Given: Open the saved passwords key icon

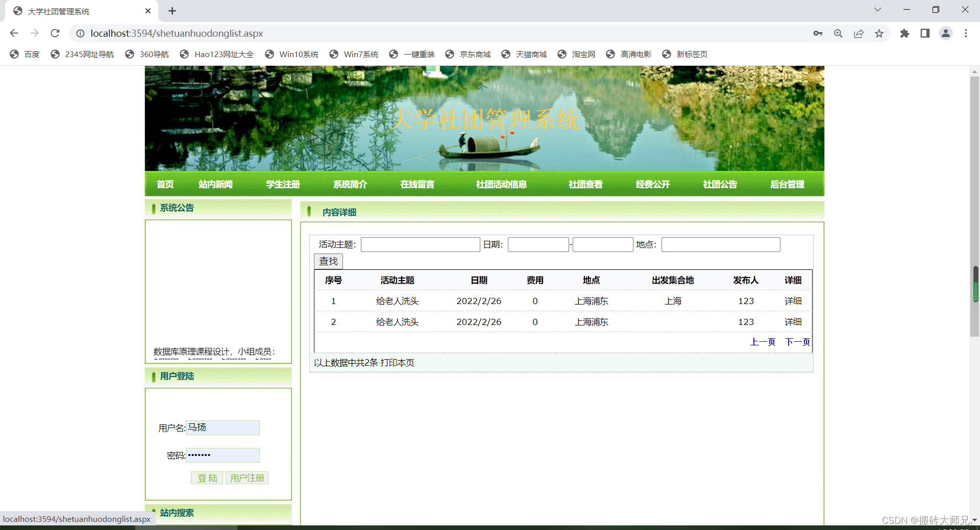Looking at the screenshot, I should click(x=818, y=33).
